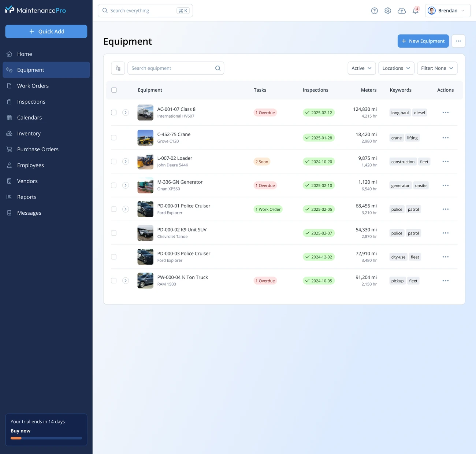Open actions menu for PD-000-02 K9 Unit SUV
This screenshot has height=454, width=476.
click(446, 233)
